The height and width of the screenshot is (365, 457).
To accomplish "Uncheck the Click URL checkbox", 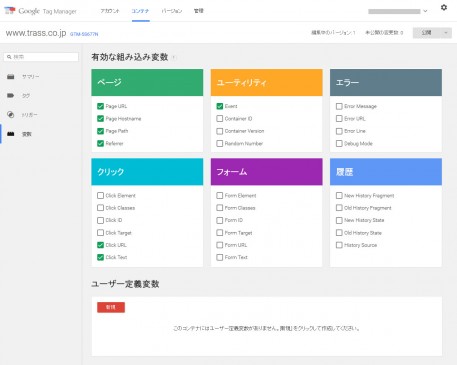I will 100,245.
